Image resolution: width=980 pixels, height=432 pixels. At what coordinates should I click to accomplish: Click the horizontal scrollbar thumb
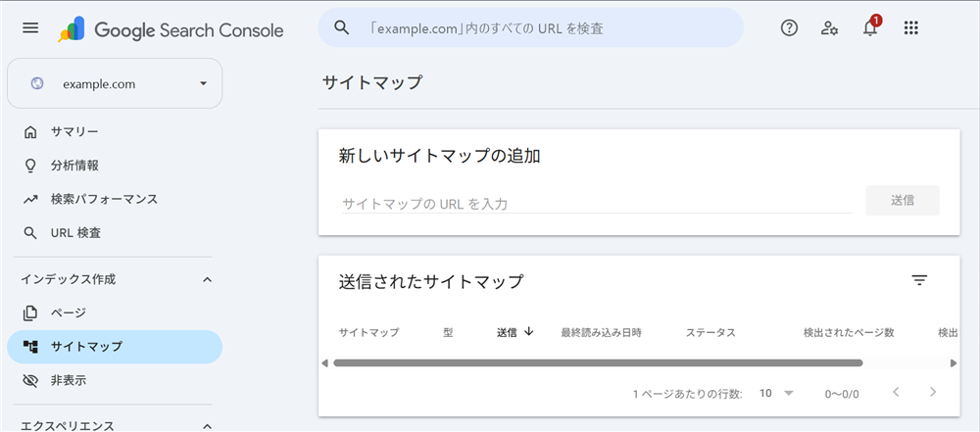point(598,363)
